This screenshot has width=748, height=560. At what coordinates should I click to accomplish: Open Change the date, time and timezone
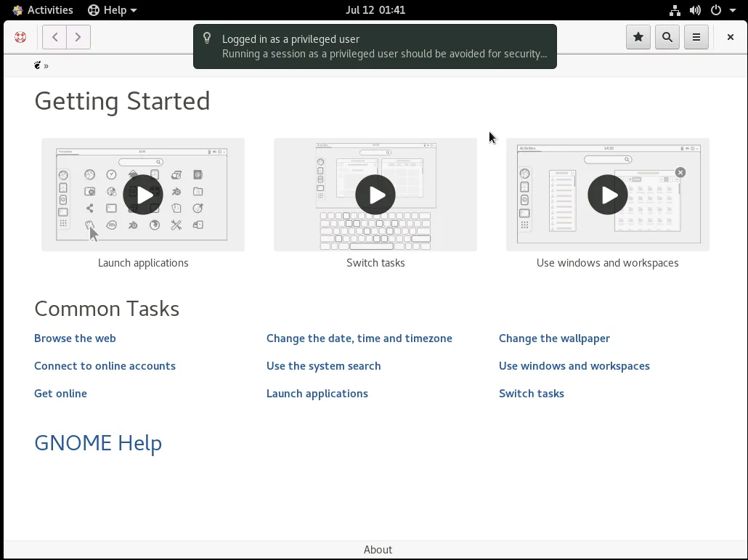359,338
